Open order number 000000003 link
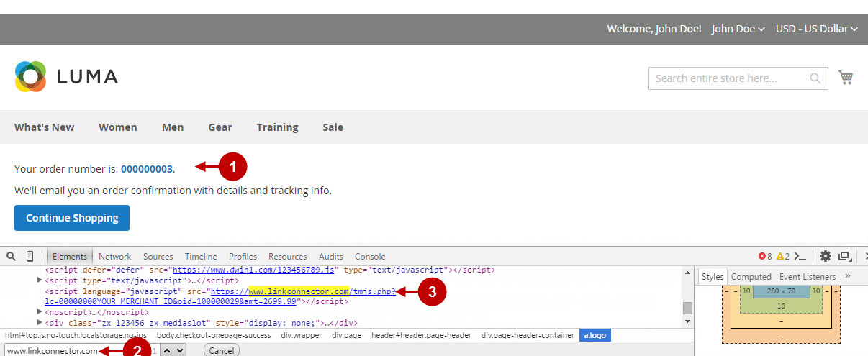 [x=147, y=169]
